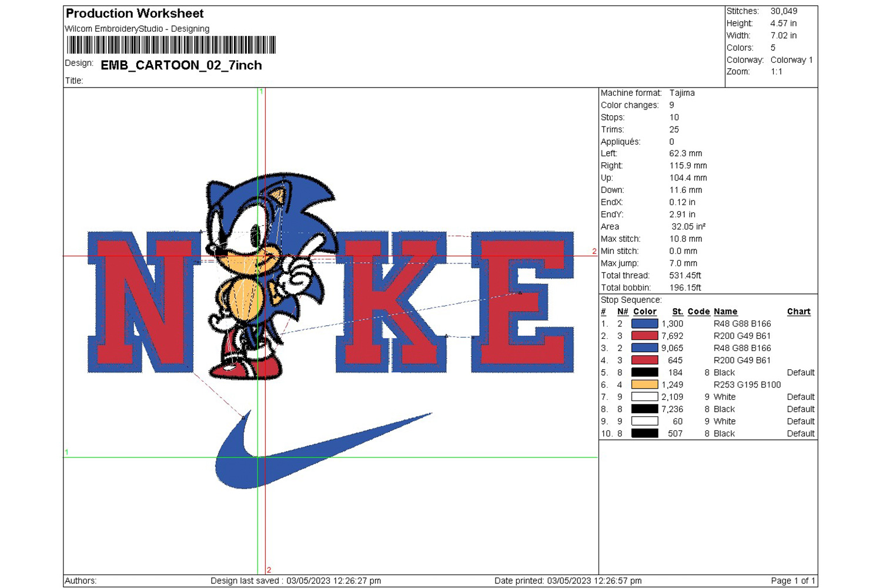Select the black swatch in stop row 10
The image size is (883, 588).
(x=644, y=433)
